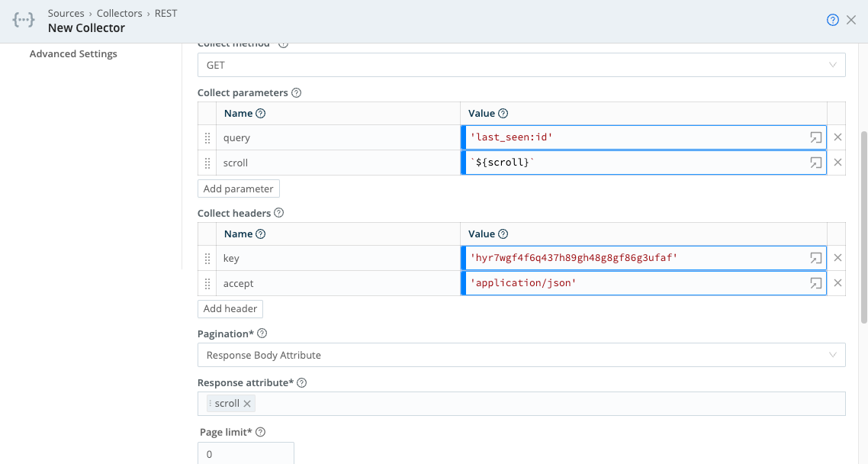Click the Add parameter button
This screenshot has width=868, height=464.
[239, 188]
